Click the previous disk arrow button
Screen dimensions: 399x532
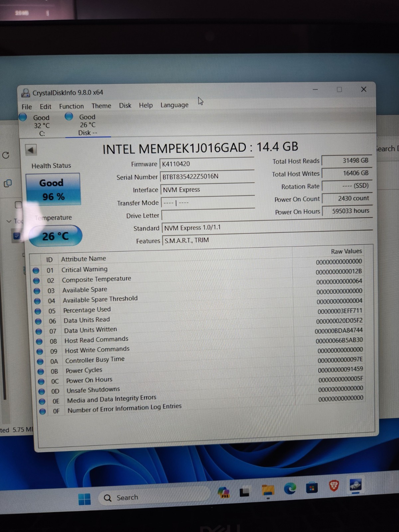(31, 150)
